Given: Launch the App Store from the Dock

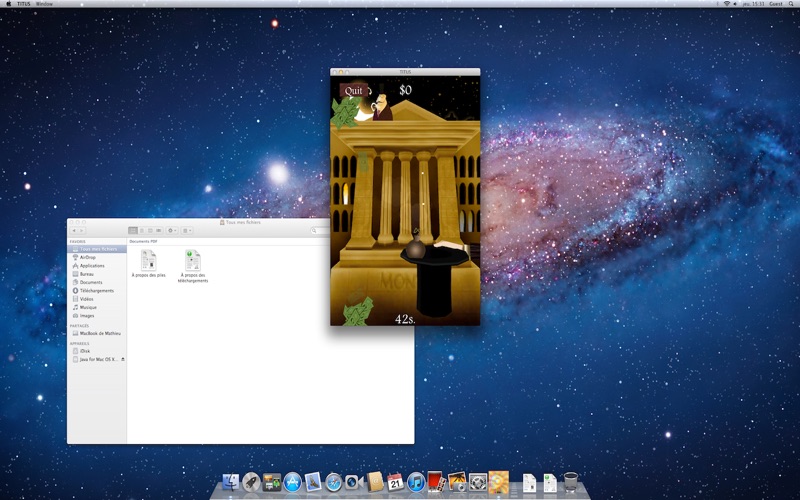Looking at the screenshot, I should click(292, 482).
